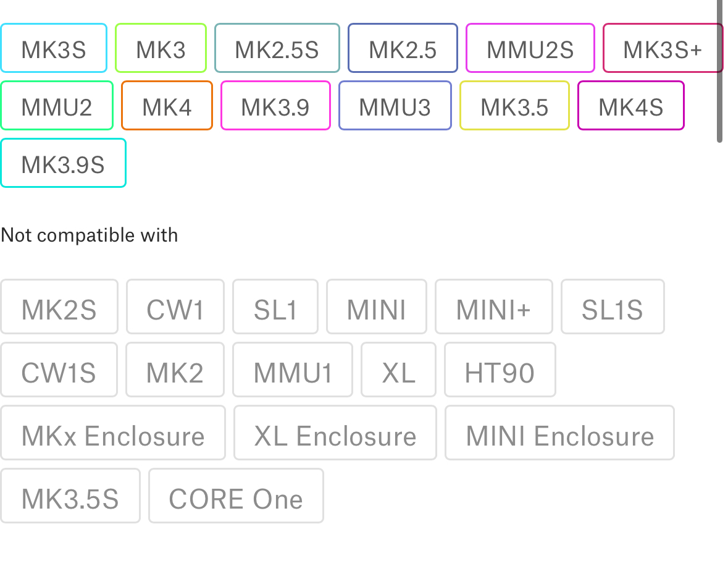Click the MMU1 tag
This screenshot has height=584, width=728.
tap(293, 370)
